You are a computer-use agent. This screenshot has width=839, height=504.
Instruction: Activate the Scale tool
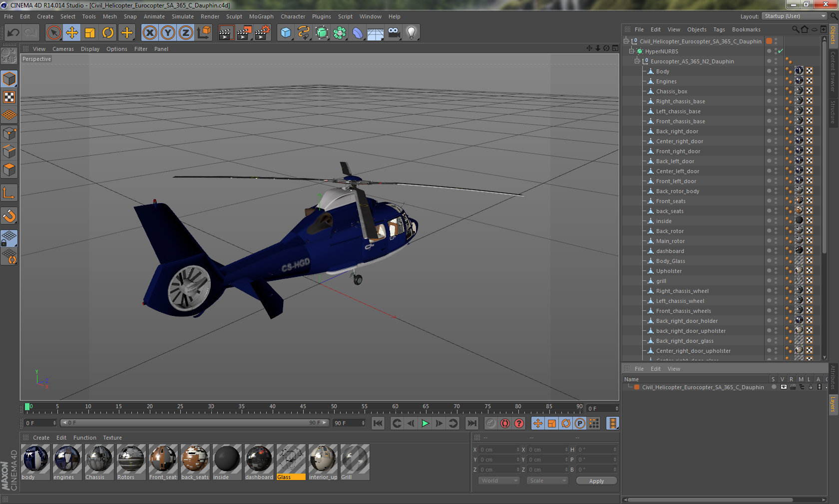[90, 33]
